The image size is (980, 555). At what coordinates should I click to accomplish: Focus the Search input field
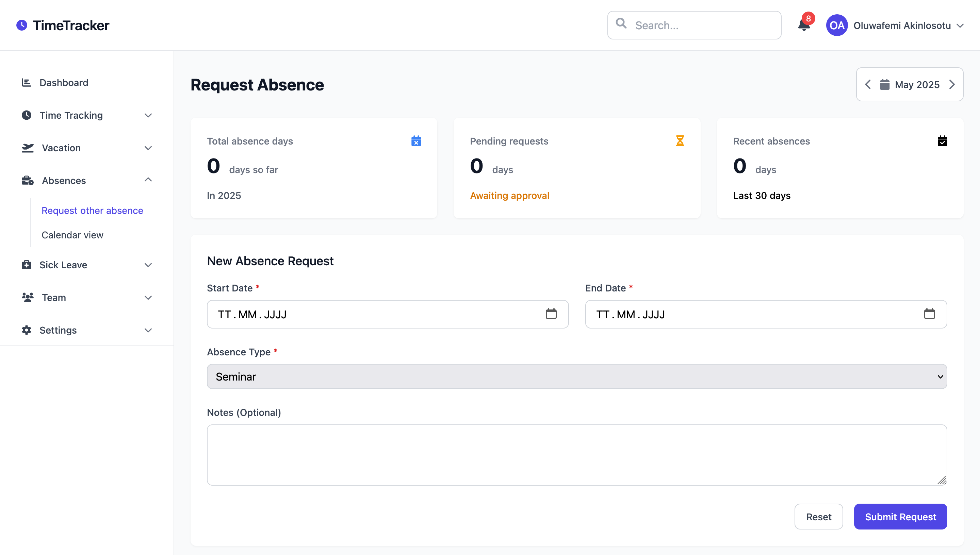point(694,25)
